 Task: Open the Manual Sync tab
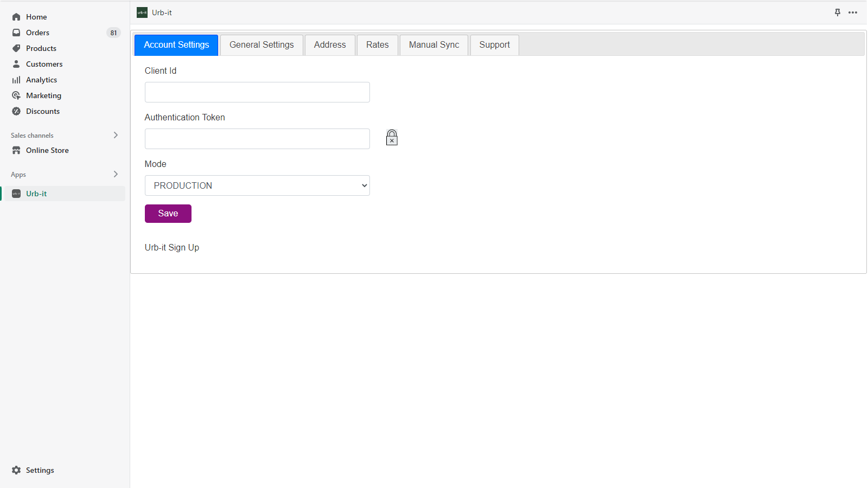click(x=433, y=45)
